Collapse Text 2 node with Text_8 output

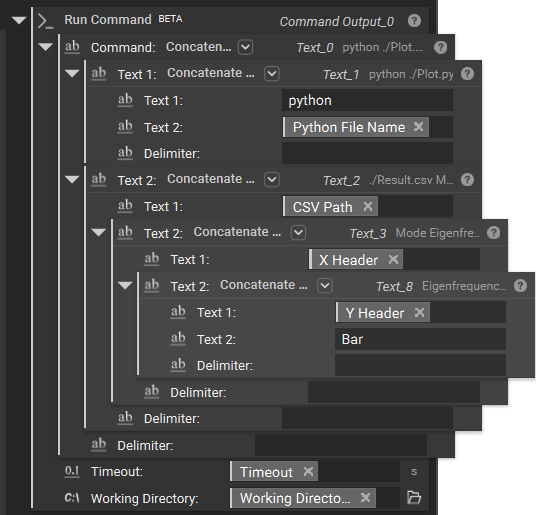click(x=125, y=285)
